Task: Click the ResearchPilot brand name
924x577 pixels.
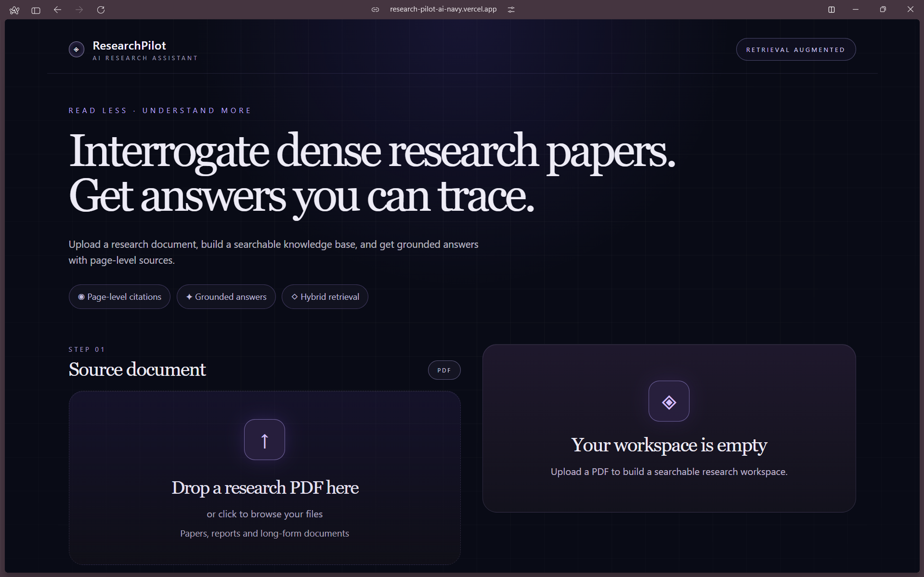Action: tap(129, 46)
